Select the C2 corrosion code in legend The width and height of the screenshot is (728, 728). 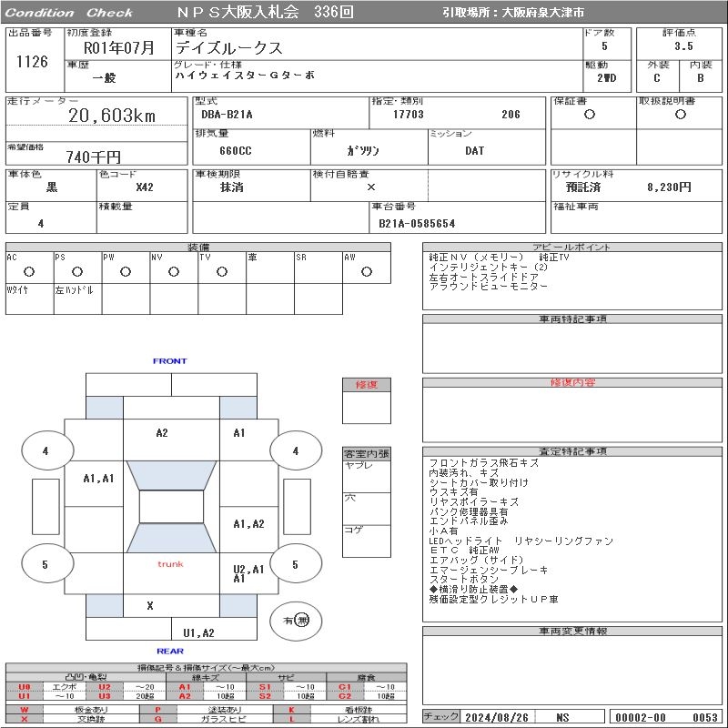(x=345, y=696)
